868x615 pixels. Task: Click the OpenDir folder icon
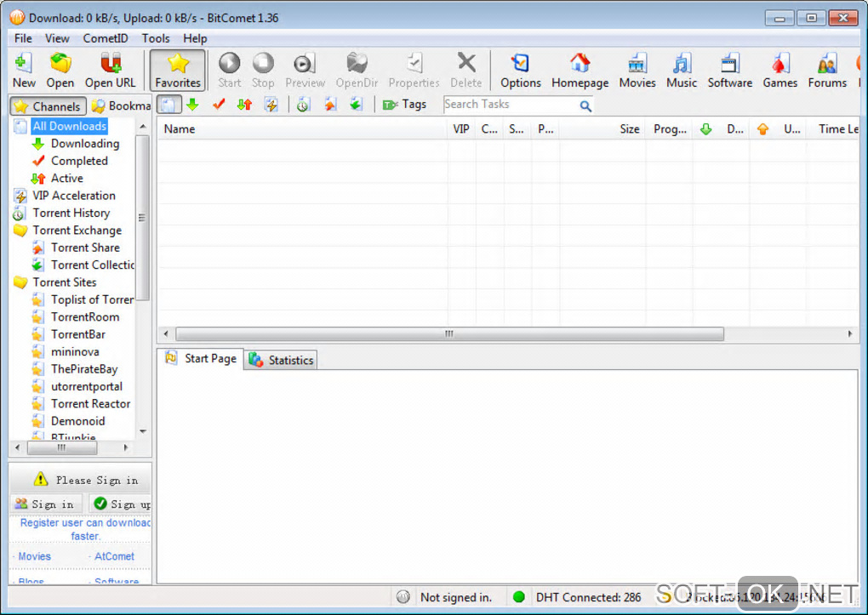(357, 71)
